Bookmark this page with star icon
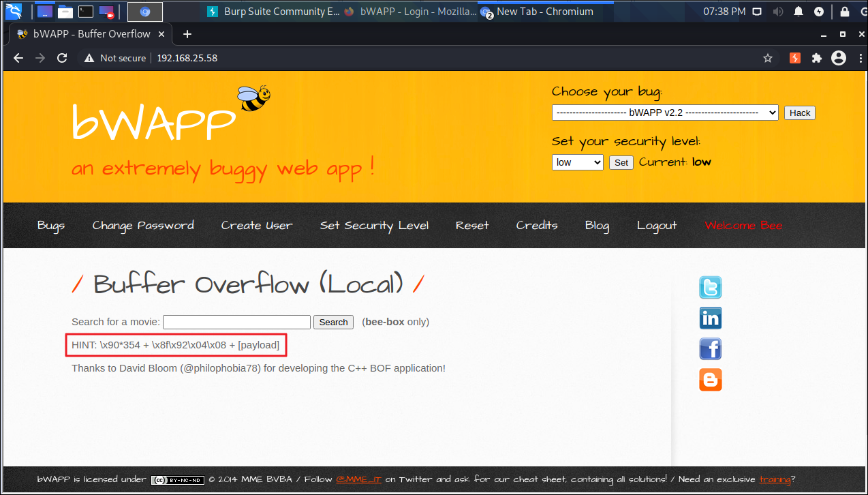The width and height of the screenshot is (868, 495). click(768, 58)
